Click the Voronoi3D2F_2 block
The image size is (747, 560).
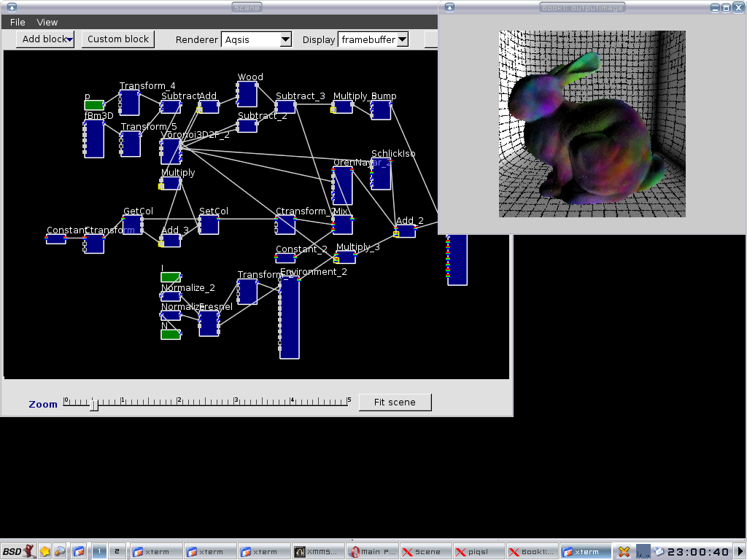pyautogui.click(x=171, y=151)
